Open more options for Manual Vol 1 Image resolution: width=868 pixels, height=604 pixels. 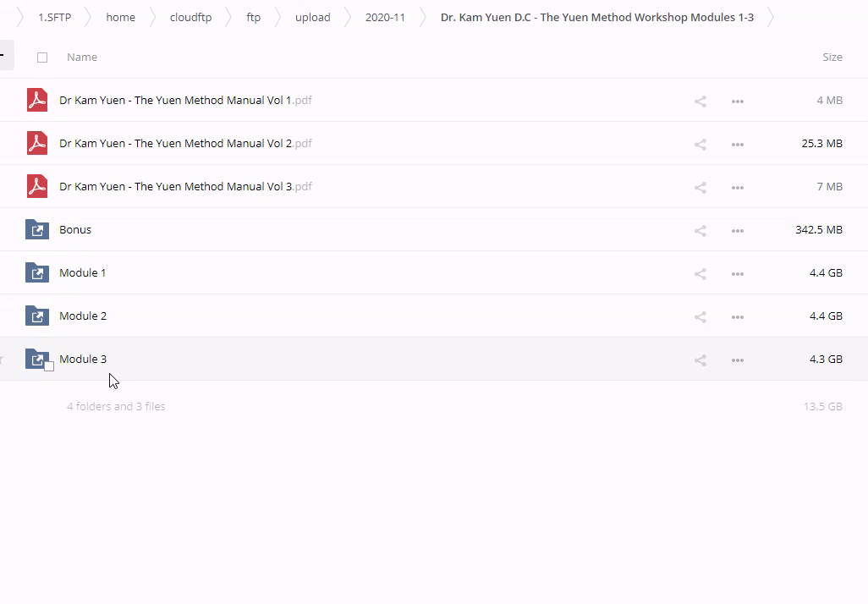[738, 101]
